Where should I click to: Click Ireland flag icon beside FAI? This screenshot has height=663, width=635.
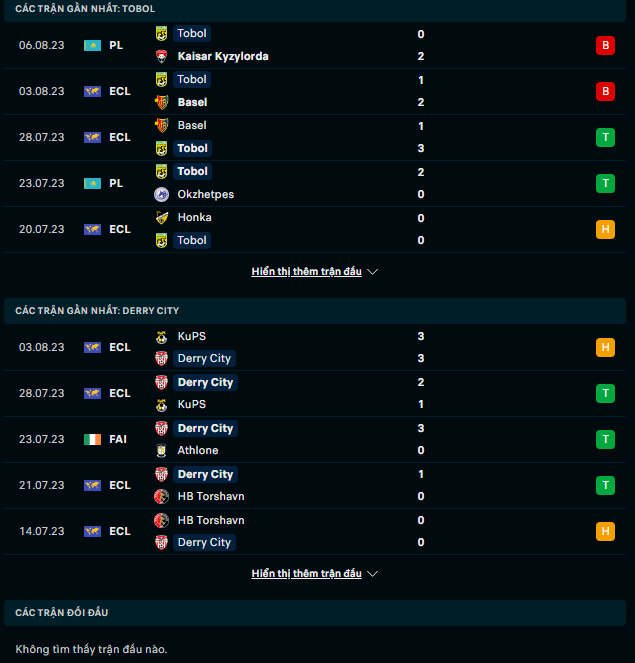pos(92,439)
